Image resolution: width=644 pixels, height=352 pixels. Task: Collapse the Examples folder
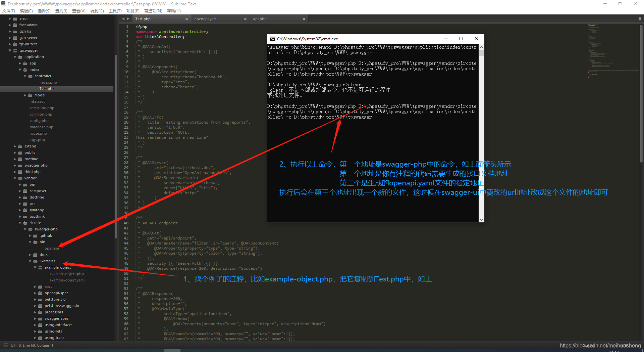pyautogui.click(x=30, y=261)
